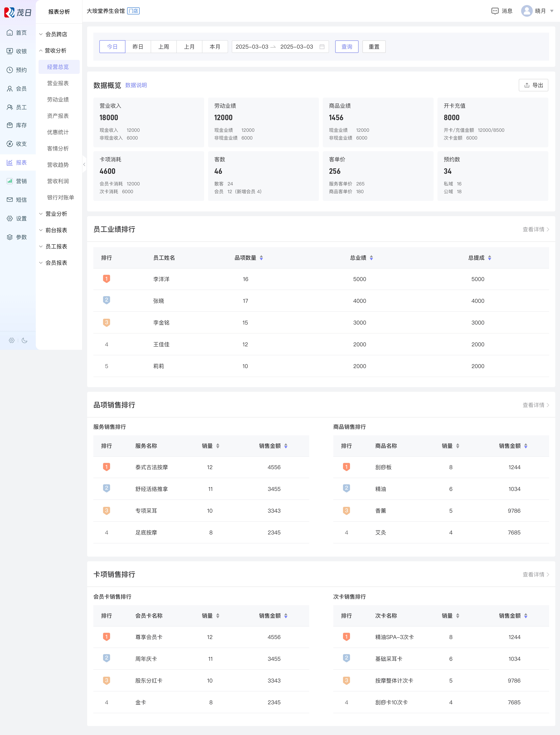
Task: Go to 银行对账单 submenu item
Action: click(x=60, y=198)
